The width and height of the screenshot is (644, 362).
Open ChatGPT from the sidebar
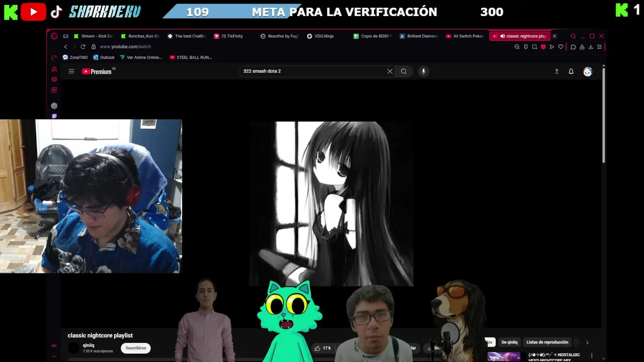(54, 106)
